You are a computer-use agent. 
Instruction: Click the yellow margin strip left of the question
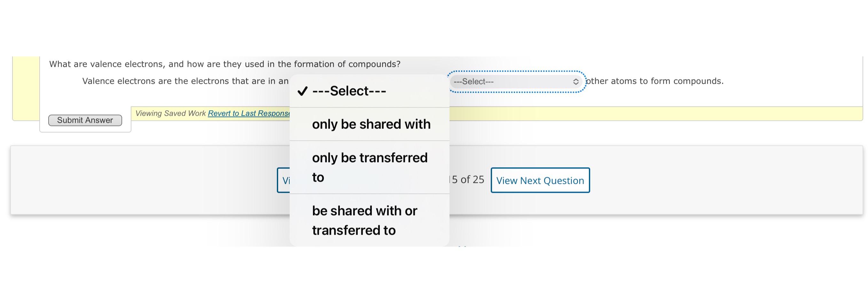tap(26, 88)
